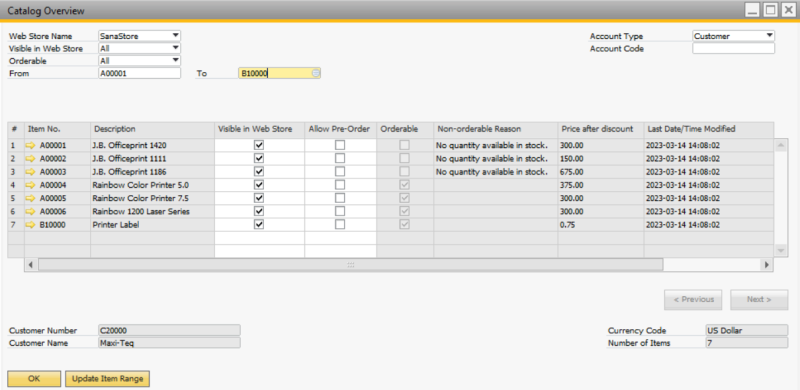Open the Orderable filter dropdown

(x=176, y=60)
